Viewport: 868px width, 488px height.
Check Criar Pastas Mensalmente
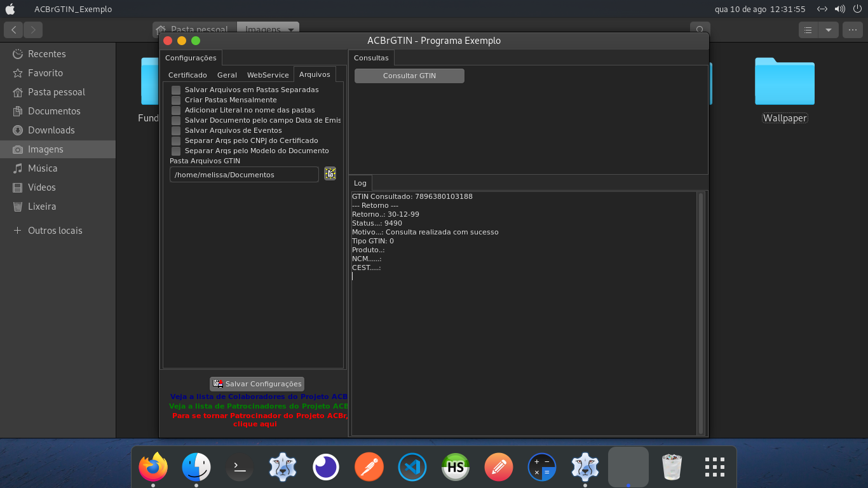pyautogui.click(x=176, y=100)
